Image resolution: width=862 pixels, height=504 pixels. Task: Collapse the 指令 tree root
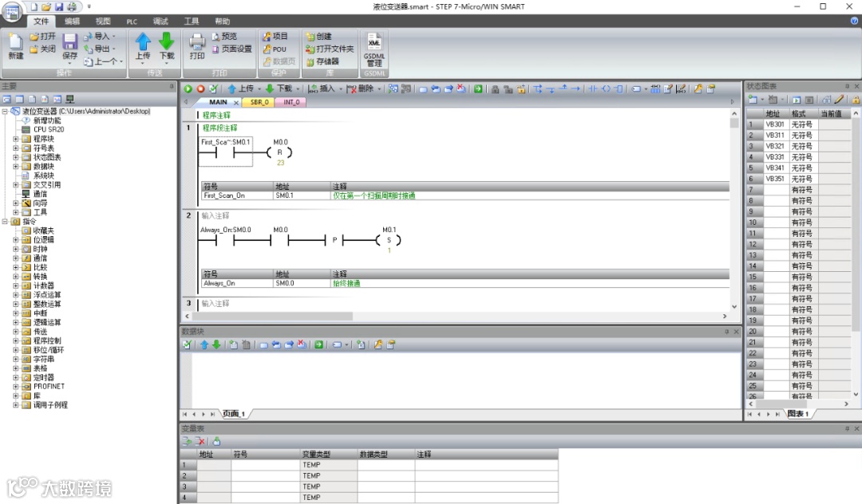point(5,221)
